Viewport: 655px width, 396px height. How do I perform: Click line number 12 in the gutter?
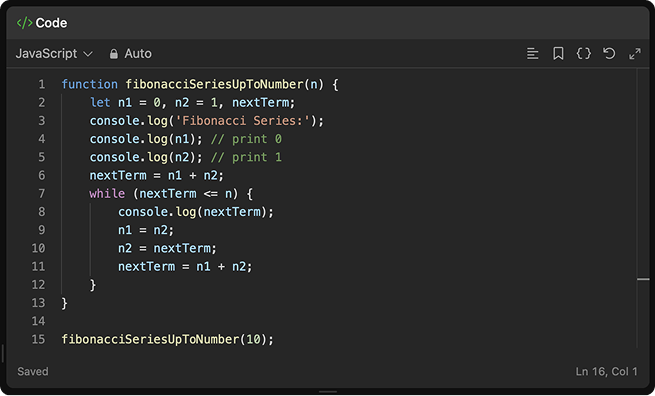(38, 285)
